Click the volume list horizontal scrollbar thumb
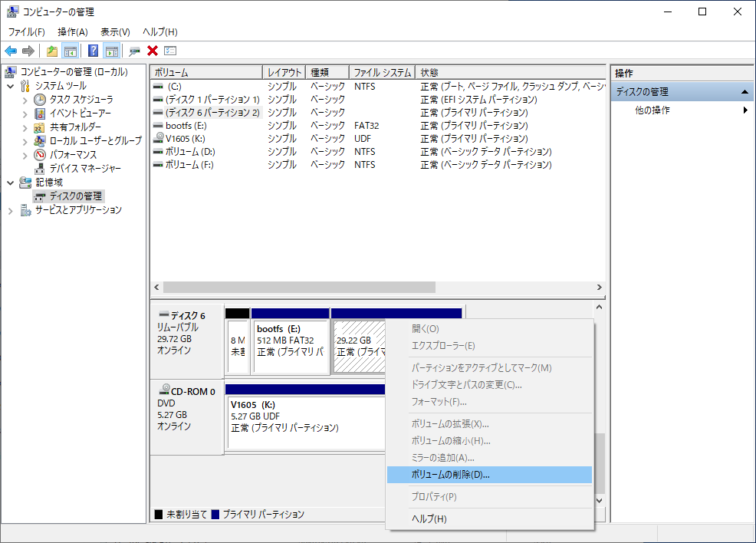Screen dimensions: 756x543 (x=299, y=288)
